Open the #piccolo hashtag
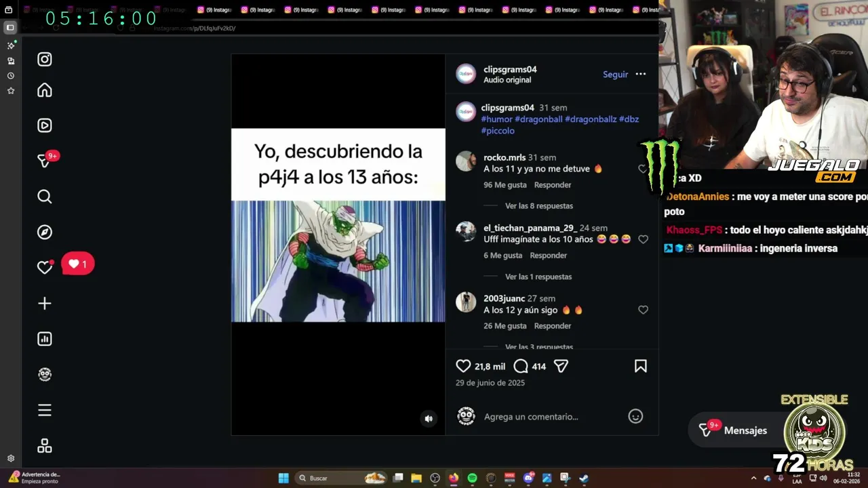 pyautogui.click(x=498, y=131)
